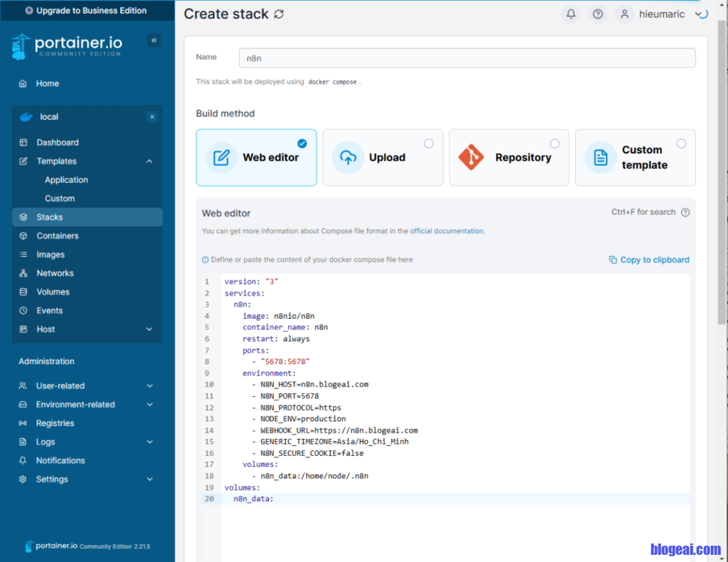Click the stack Name input field
This screenshot has height=562, width=728.
point(466,58)
